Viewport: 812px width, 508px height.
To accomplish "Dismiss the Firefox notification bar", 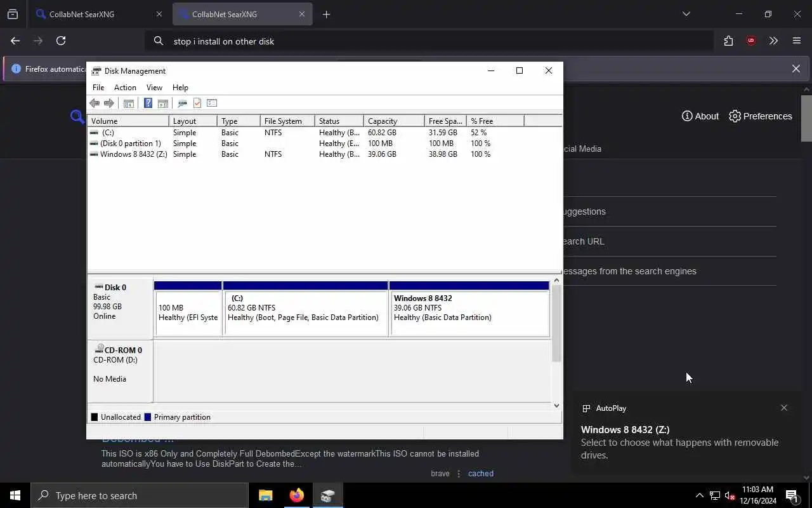I will [796, 69].
